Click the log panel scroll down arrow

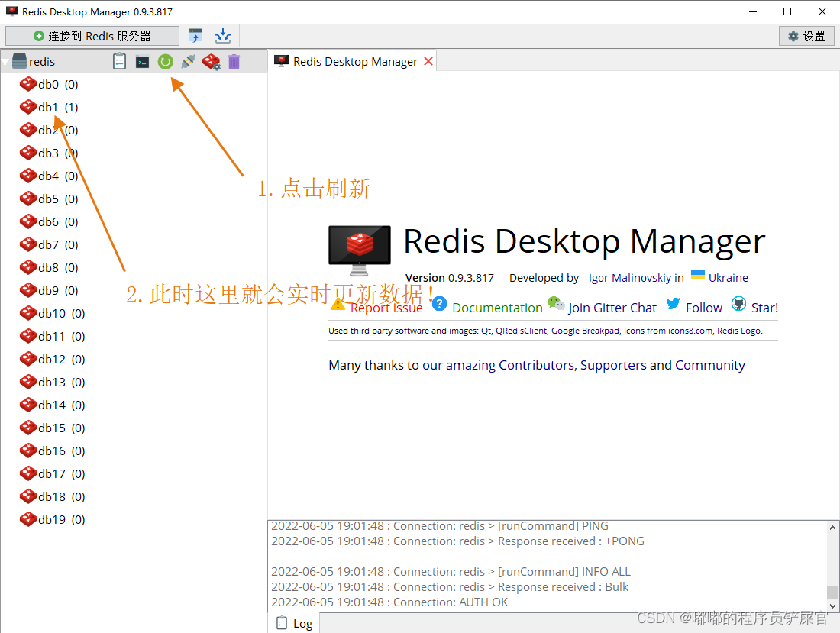pos(832,606)
